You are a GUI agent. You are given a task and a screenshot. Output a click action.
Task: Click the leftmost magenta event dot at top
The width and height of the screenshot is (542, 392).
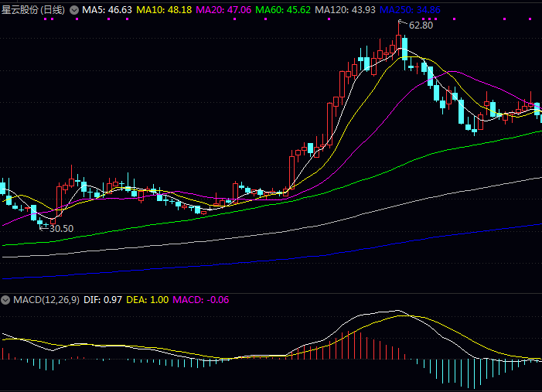[45, 19]
